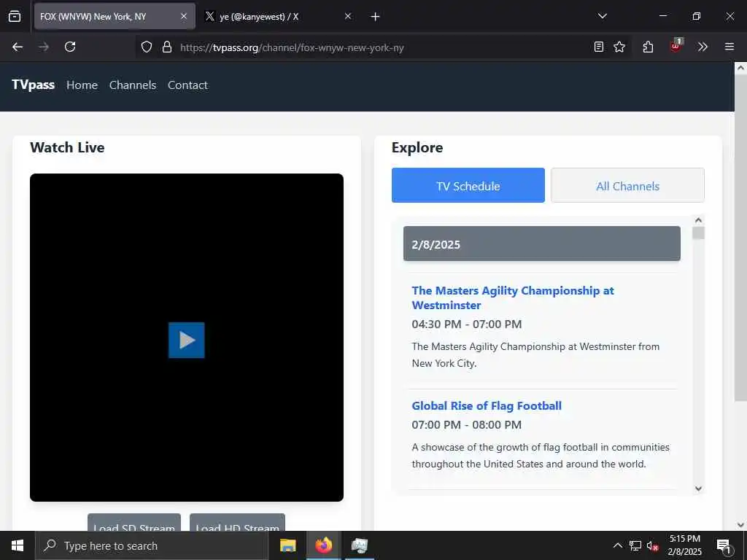Click Load SD Stream button

[x=134, y=522]
